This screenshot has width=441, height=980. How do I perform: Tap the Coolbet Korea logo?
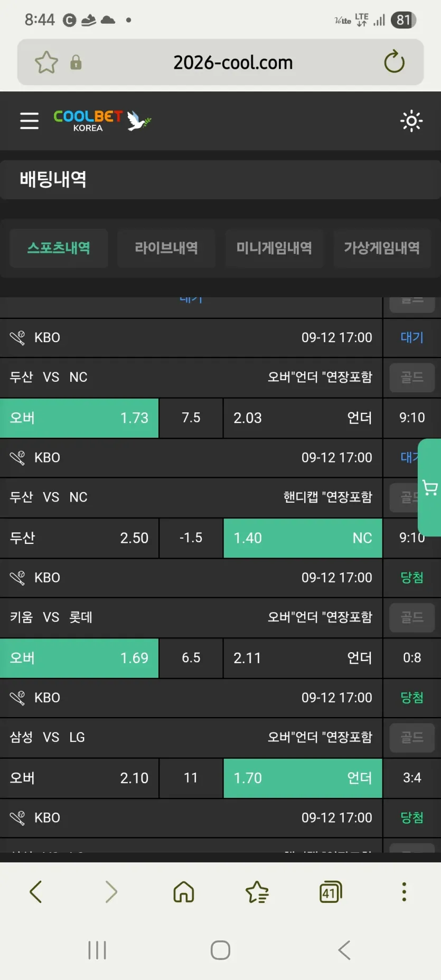(102, 121)
